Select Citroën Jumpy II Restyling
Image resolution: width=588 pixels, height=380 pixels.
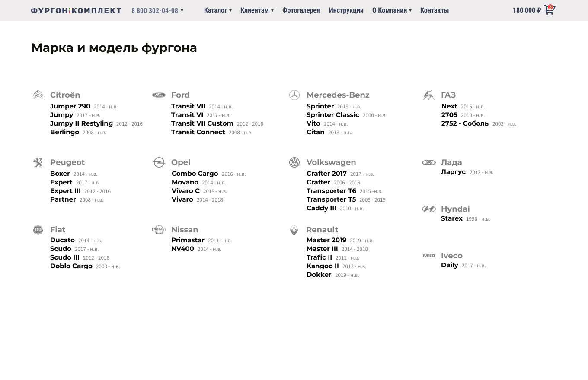click(x=81, y=123)
